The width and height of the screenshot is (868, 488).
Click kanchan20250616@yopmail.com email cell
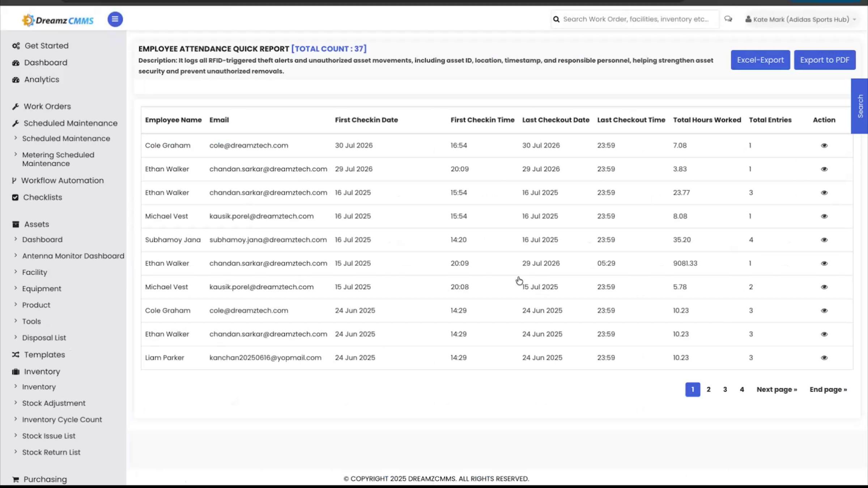(x=265, y=358)
